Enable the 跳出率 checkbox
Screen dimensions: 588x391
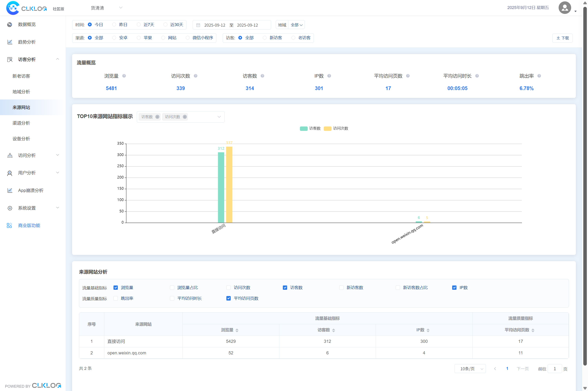(116, 298)
